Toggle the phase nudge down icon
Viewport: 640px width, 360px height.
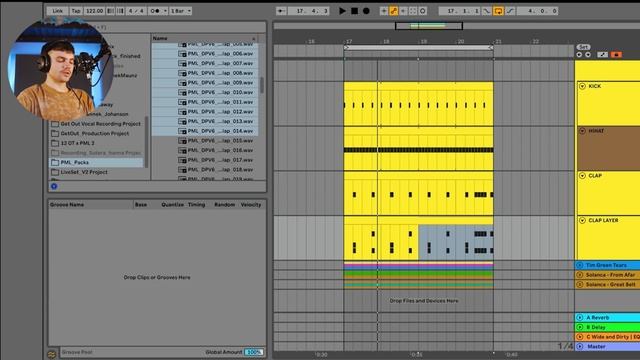[111, 11]
